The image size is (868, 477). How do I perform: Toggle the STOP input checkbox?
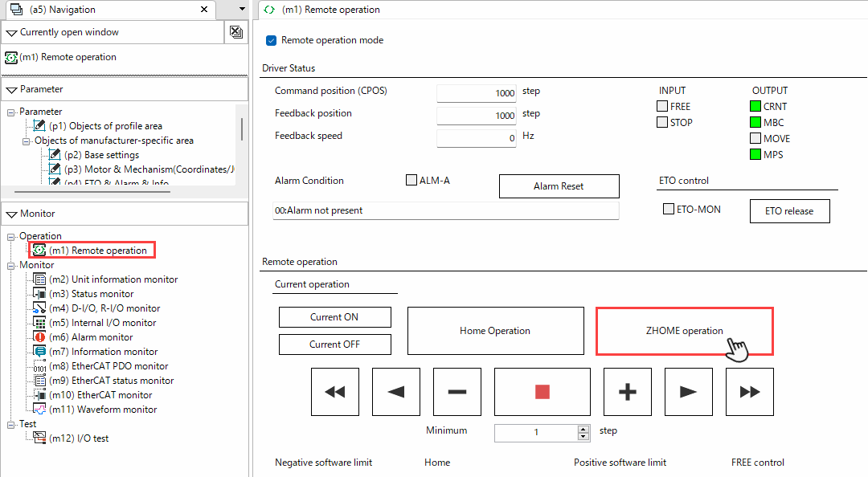(662, 122)
